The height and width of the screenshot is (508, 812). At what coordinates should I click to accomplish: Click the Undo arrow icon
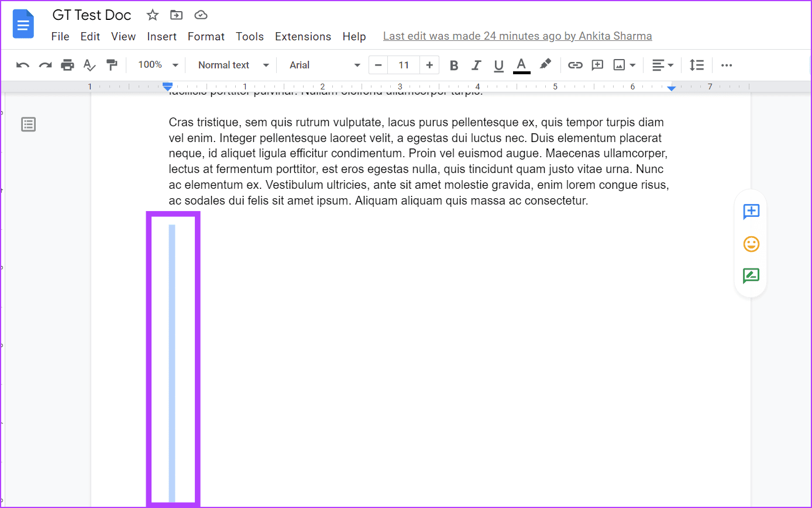click(x=23, y=65)
